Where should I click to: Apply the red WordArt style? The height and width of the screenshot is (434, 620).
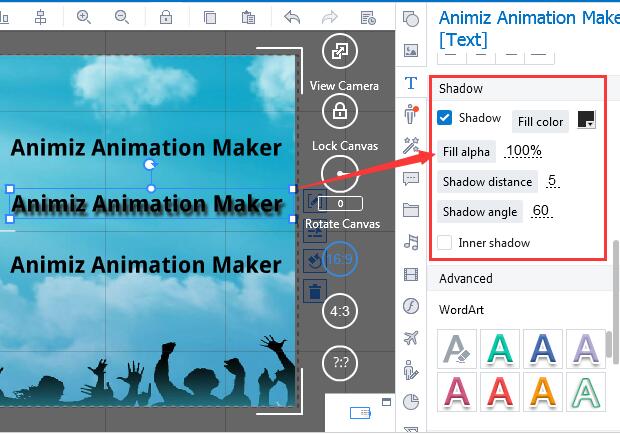[500, 392]
